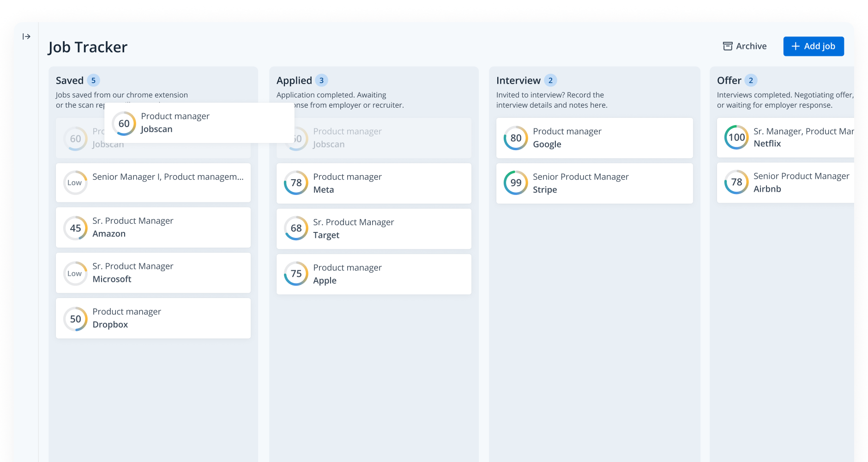Click the 78 score ring for Meta
This screenshot has height=462, width=868.
(296, 183)
